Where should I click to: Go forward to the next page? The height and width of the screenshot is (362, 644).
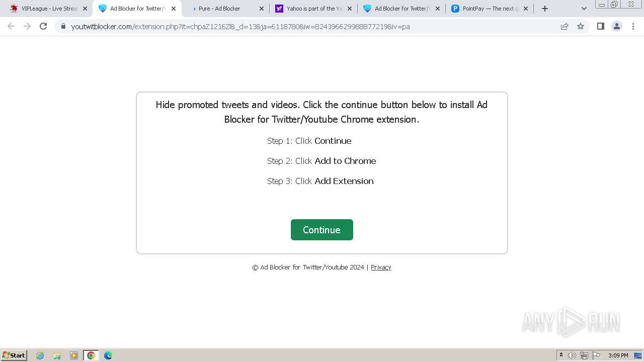click(x=27, y=26)
